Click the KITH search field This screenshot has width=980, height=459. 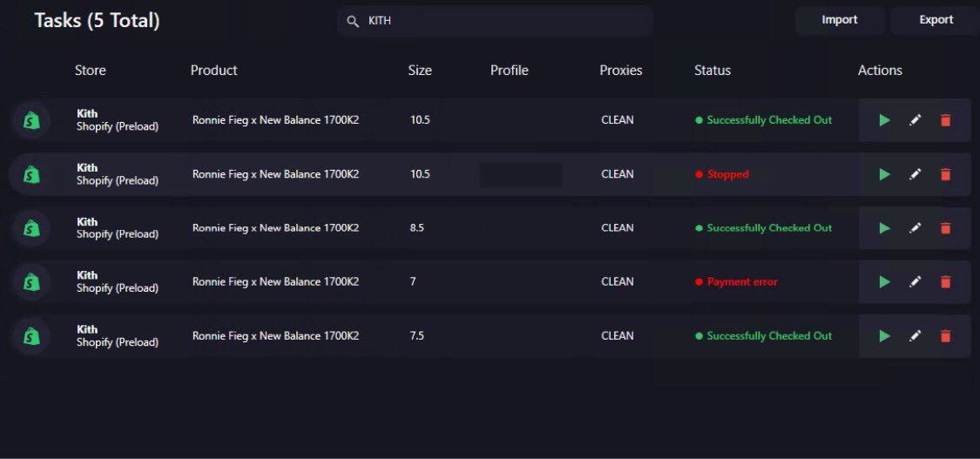pos(495,21)
